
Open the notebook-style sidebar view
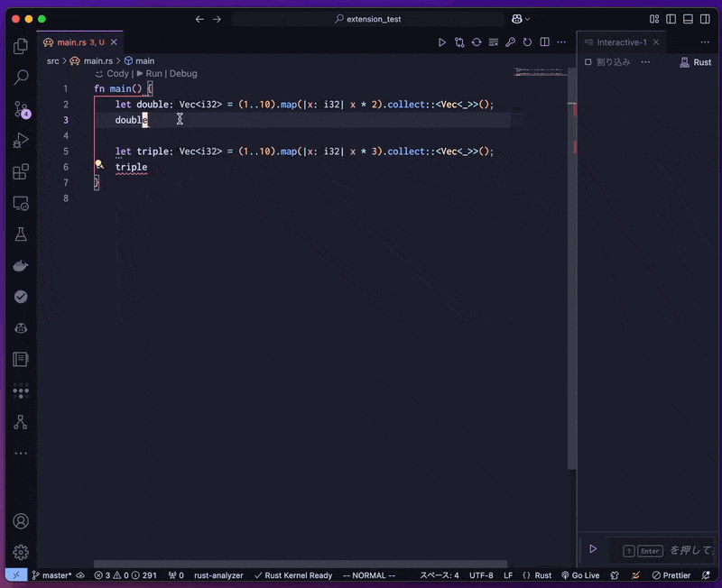[21, 359]
